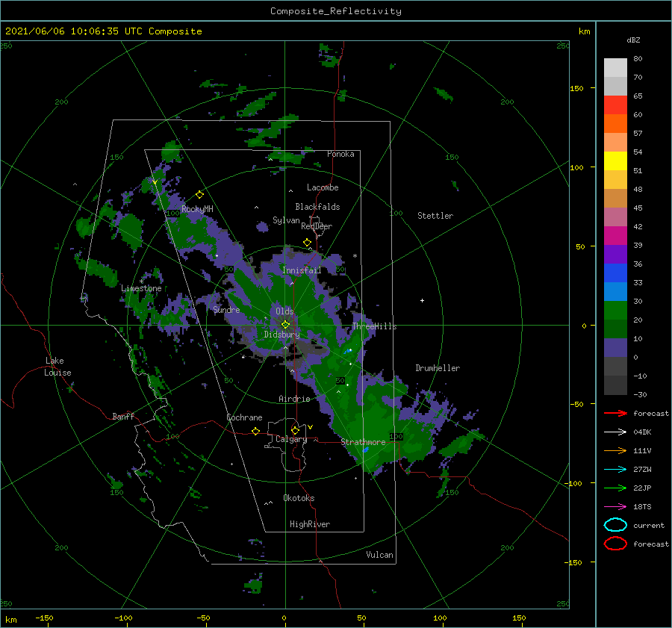Viewport: 672px width, 628px height.
Task: Click the Vulcan city label
Action: [x=379, y=555]
